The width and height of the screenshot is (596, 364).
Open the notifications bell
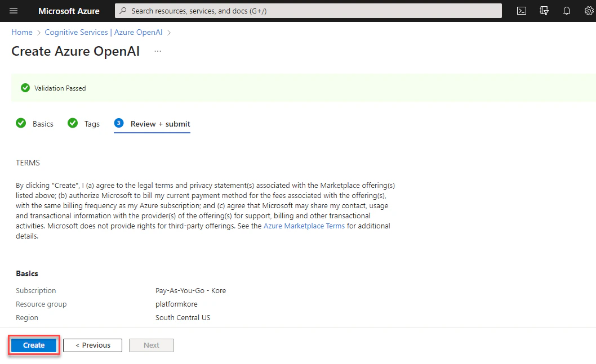click(566, 11)
